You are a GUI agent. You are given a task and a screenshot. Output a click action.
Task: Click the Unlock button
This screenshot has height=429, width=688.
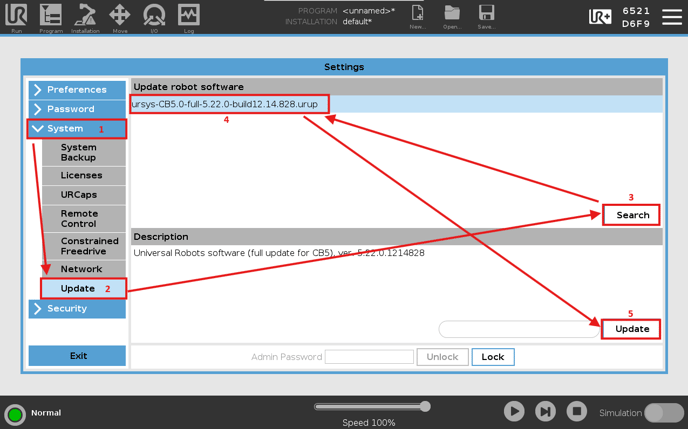(442, 357)
